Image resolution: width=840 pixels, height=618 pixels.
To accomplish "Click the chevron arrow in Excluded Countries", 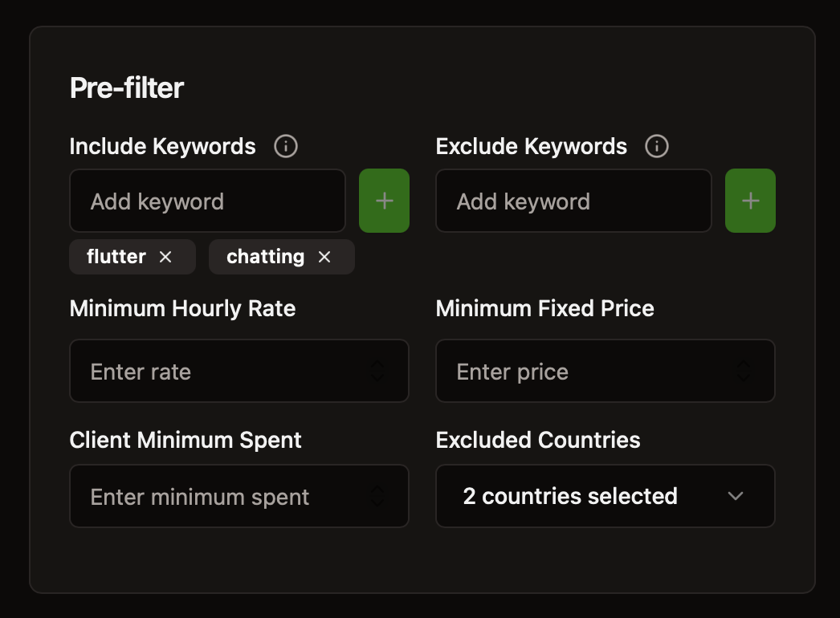I will (735, 496).
